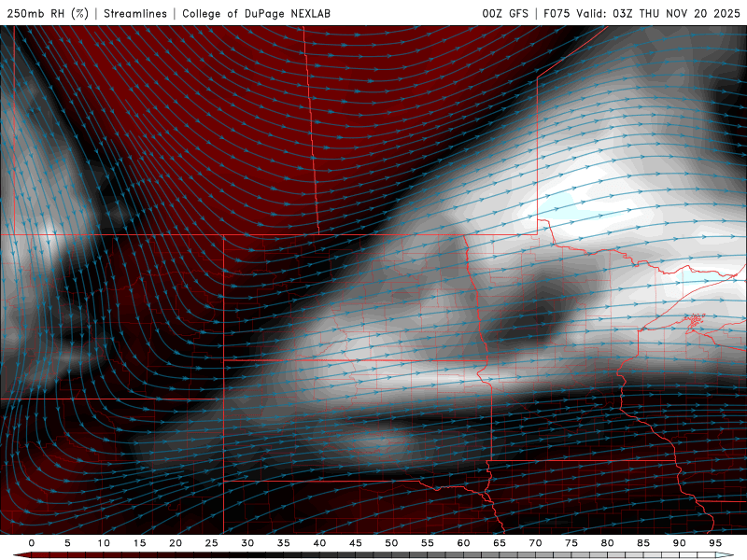
Task: Click the colorbar label "35"
Action: (284, 543)
